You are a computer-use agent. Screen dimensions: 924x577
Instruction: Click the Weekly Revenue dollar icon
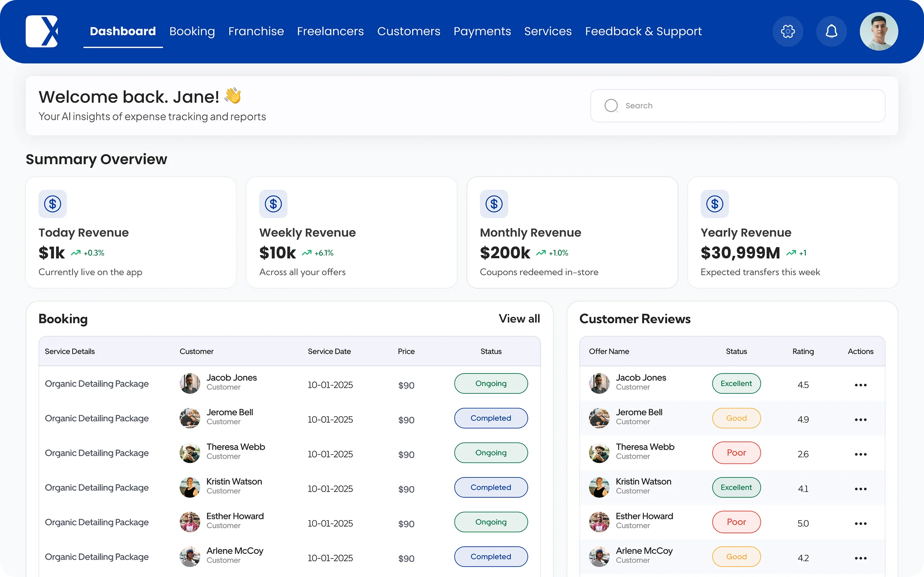point(273,204)
